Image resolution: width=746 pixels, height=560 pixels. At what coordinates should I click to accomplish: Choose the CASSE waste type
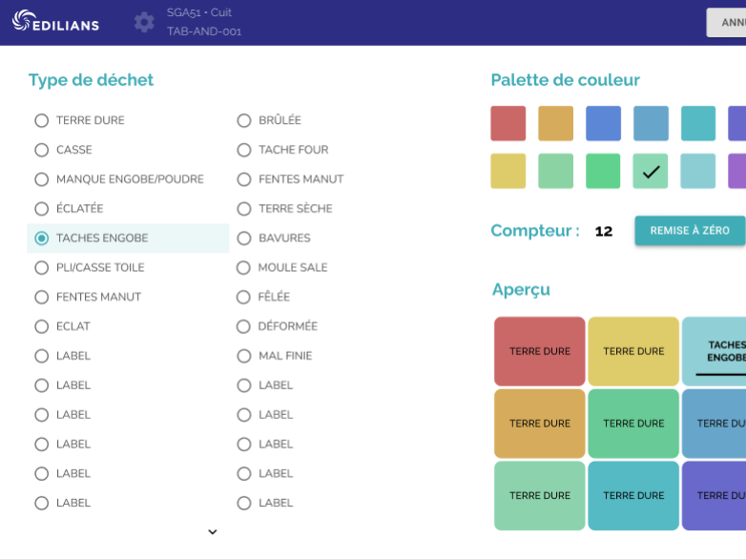point(63,150)
